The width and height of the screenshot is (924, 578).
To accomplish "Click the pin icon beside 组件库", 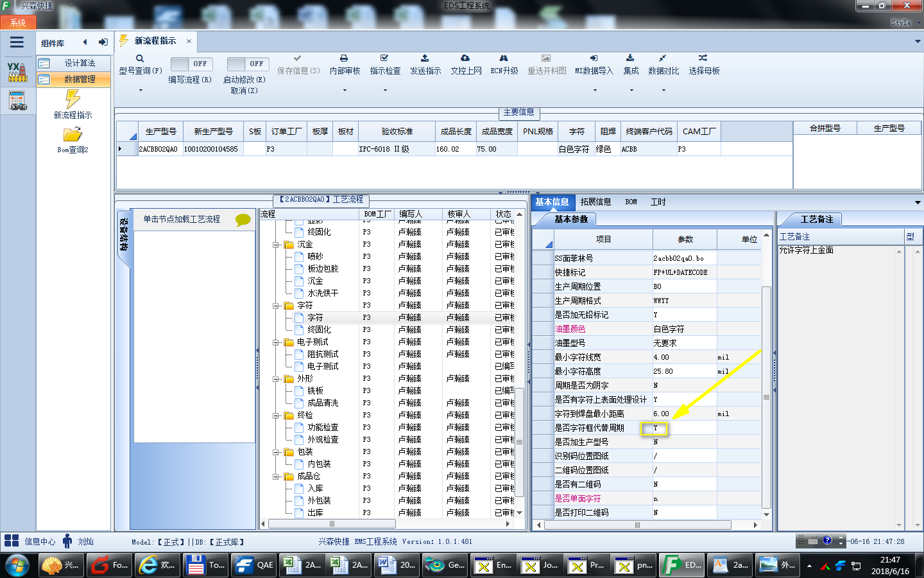I will (103, 42).
